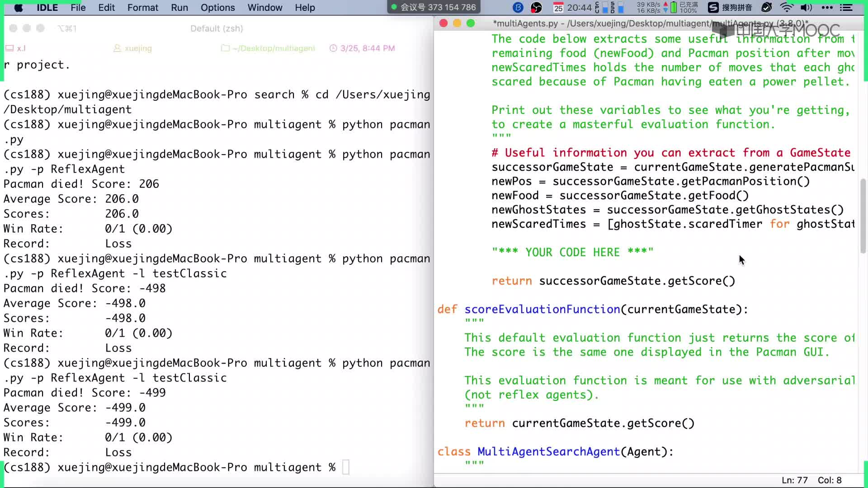
Task: Click the 'Average Score: -499.0' terminal line
Action: [x=75, y=408]
